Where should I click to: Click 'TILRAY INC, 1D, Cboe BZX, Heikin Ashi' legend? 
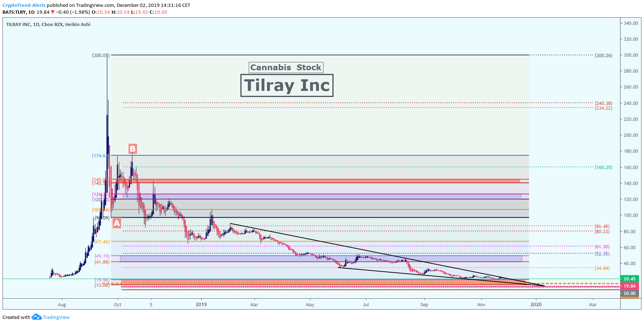click(x=48, y=25)
